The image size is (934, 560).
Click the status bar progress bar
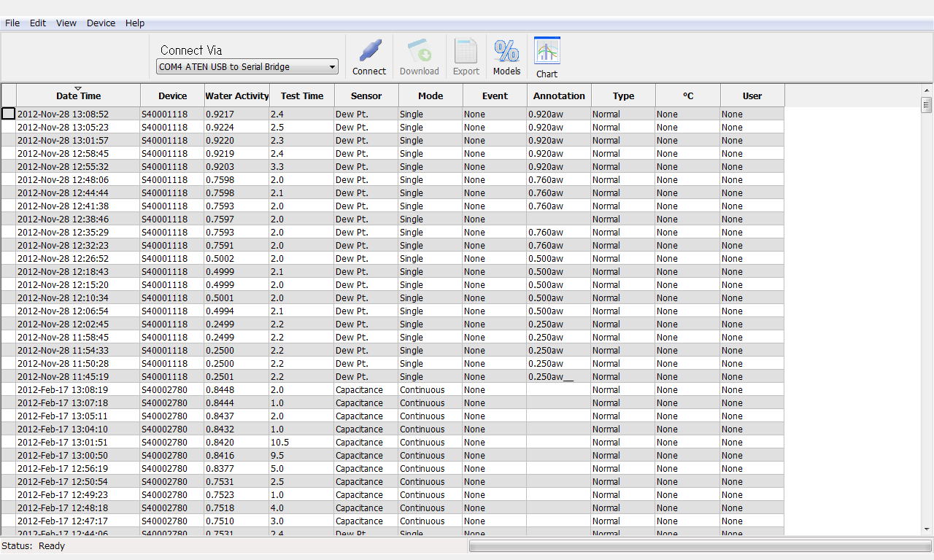[700, 546]
